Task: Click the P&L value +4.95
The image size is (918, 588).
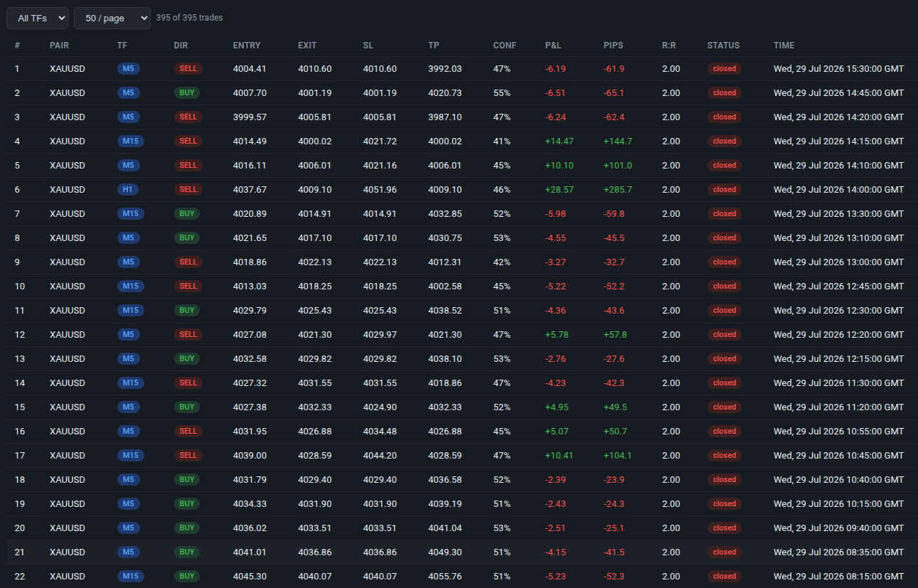Action: coord(557,407)
